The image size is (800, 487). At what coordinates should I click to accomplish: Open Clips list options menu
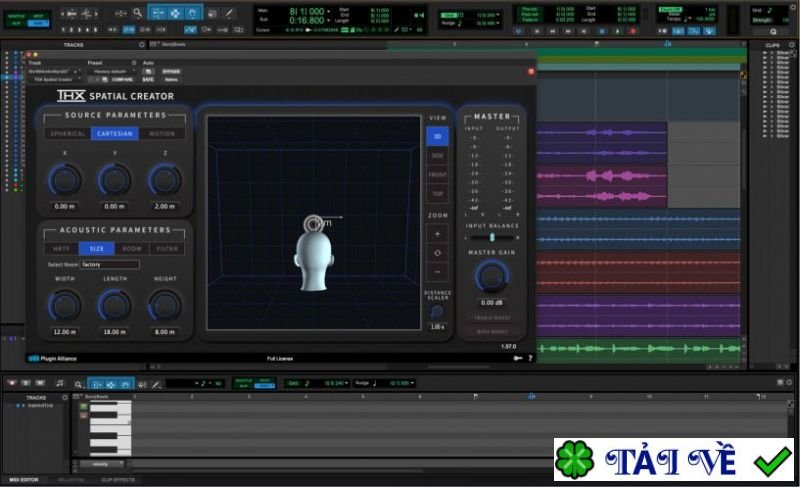(x=792, y=45)
